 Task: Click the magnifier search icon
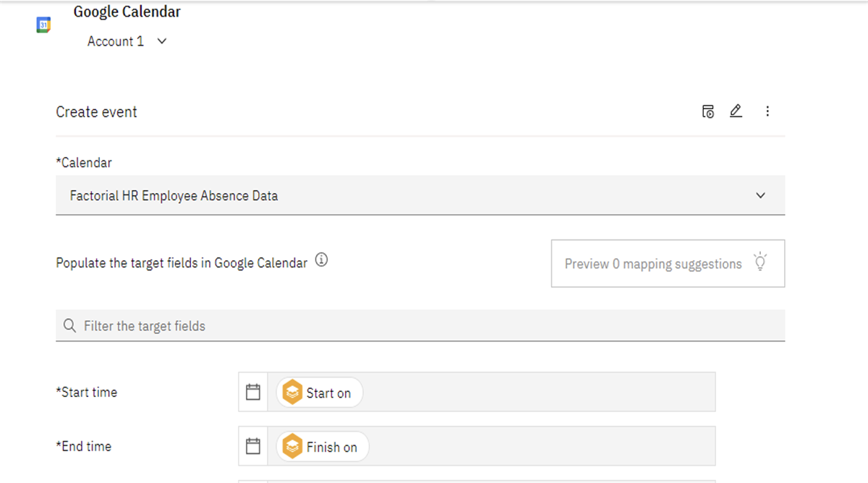point(69,326)
